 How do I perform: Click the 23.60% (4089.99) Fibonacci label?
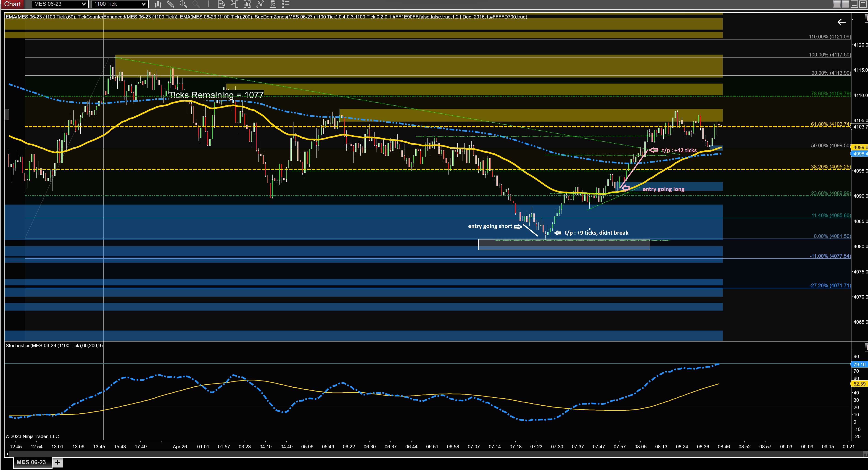click(831, 193)
